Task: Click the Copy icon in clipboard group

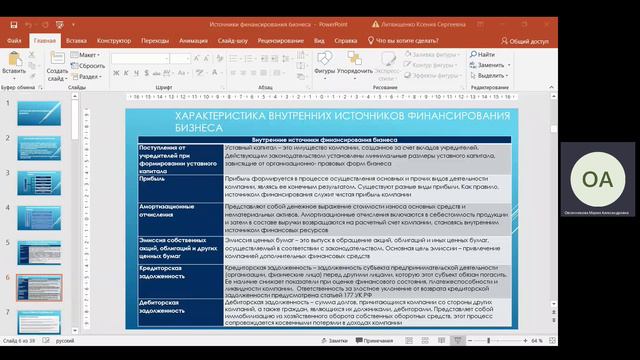Action: coord(32,65)
